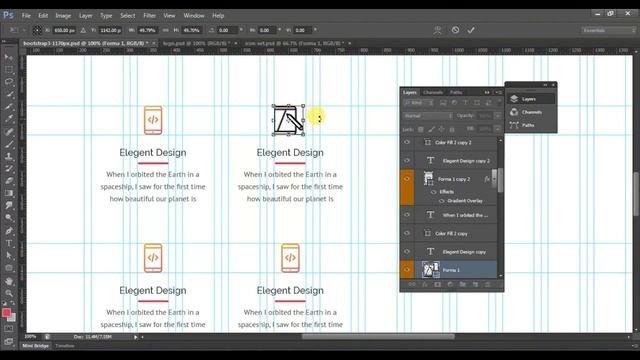Viewport: 640px width, 360px height.
Task: Open the Layer menu
Action: point(86,16)
